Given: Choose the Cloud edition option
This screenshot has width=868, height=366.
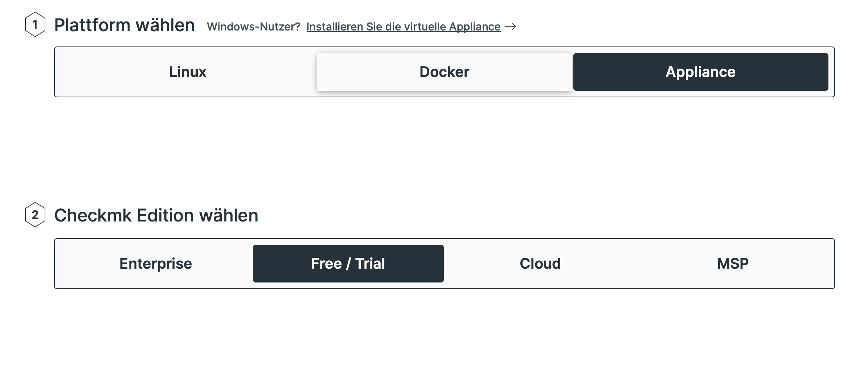Looking at the screenshot, I should coord(540,264).
